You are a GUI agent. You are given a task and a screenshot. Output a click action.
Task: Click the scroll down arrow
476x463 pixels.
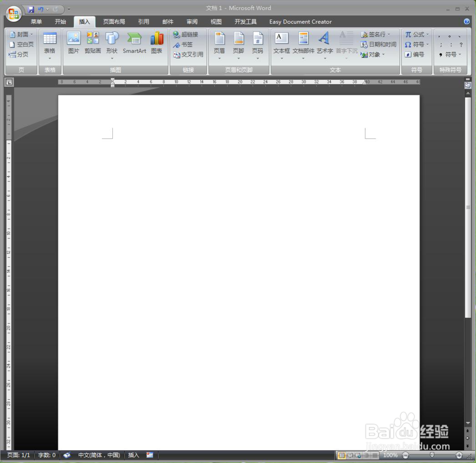click(468, 423)
